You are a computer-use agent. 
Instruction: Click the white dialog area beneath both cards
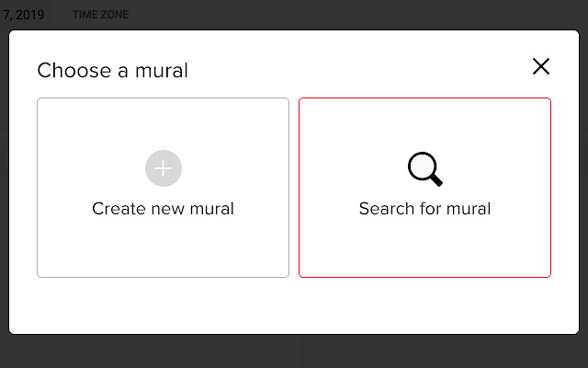coord(294,305)
